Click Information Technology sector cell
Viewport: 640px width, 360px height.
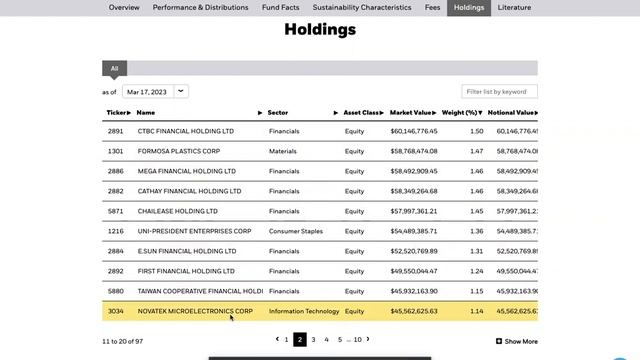coord(304,311)
